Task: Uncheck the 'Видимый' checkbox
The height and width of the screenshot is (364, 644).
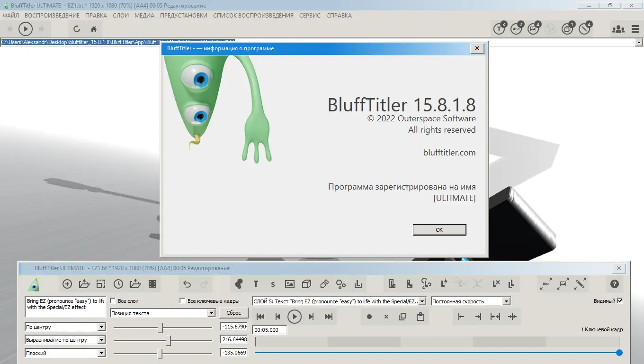Action: tap(620, 301)
